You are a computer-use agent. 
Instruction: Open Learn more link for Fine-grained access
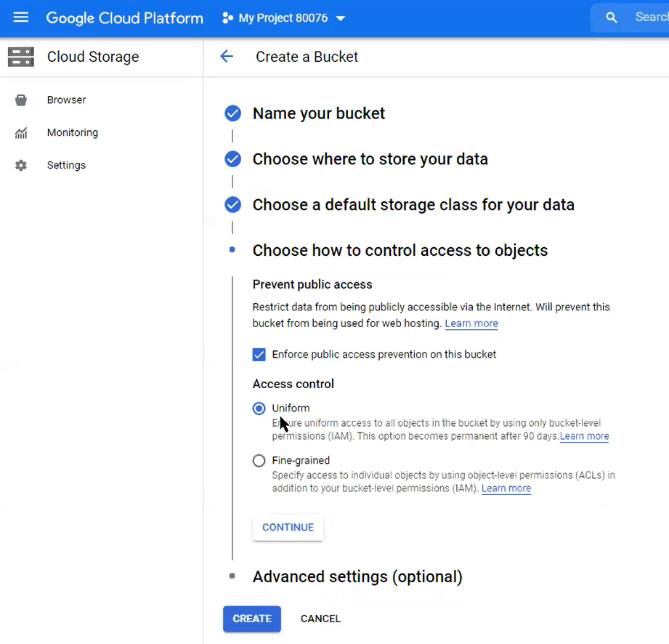tap(506, 488)
